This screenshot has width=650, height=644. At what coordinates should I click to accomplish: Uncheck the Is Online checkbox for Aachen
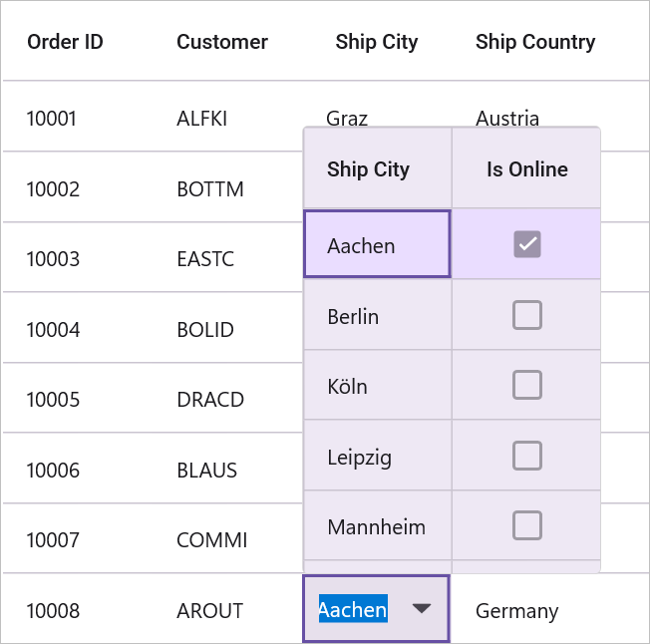click(x=526, y=244)
